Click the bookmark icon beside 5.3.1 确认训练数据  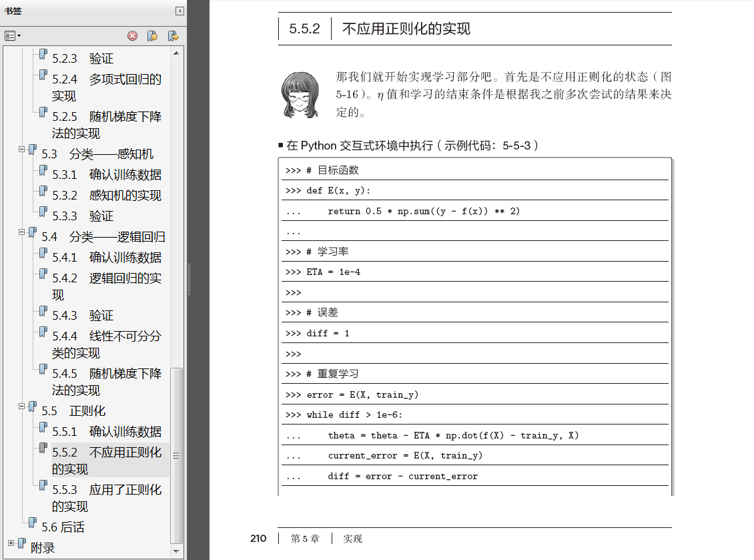click(x=43, y=171)
